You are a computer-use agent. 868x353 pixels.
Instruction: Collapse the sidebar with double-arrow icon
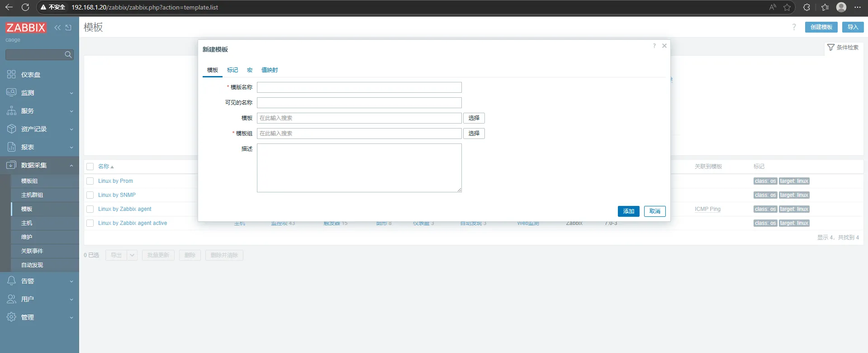[x=57, y=28]
